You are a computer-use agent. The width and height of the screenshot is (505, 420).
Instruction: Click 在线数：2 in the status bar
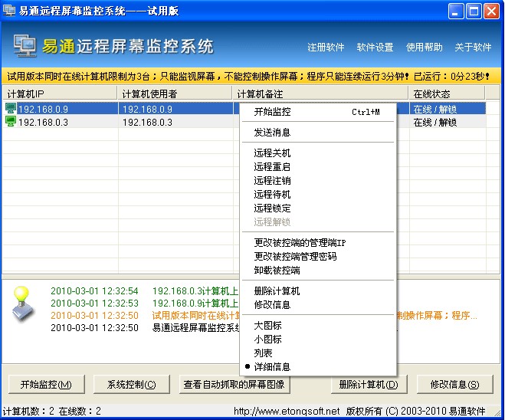(80, 411)
